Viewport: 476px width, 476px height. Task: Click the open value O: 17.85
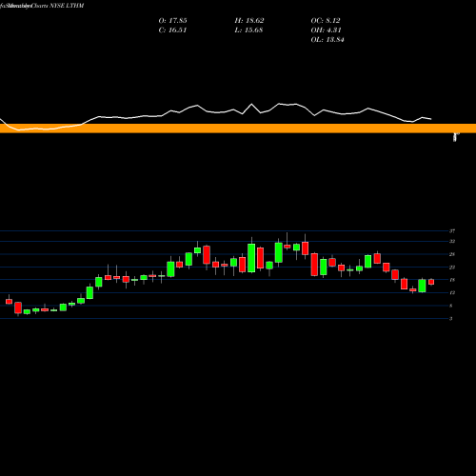(172, 21)
